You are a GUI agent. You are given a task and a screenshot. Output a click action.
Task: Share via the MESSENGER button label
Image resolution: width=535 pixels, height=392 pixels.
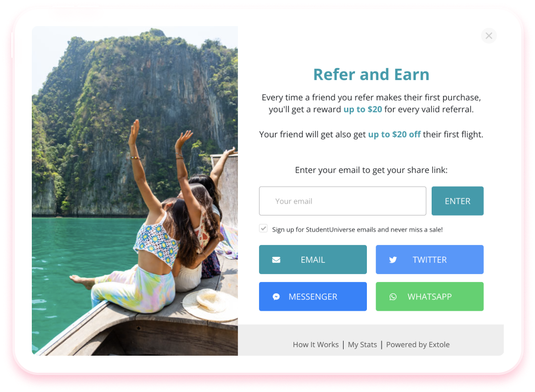[313, 297]
